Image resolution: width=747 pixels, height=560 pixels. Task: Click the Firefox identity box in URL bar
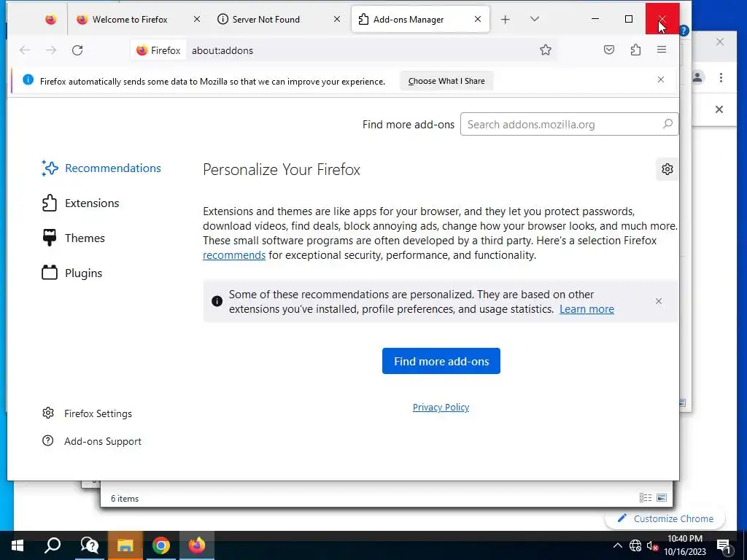pos(158,50)
